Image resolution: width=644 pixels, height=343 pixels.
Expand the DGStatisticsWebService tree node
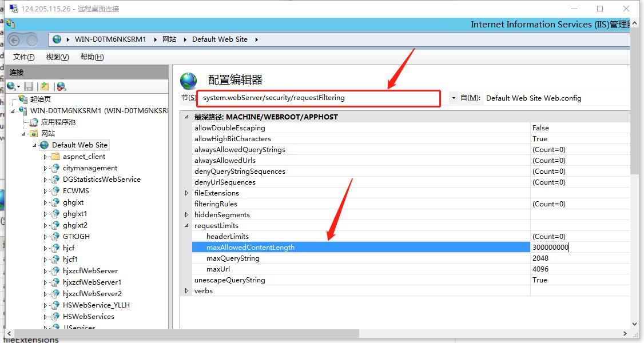45,180
